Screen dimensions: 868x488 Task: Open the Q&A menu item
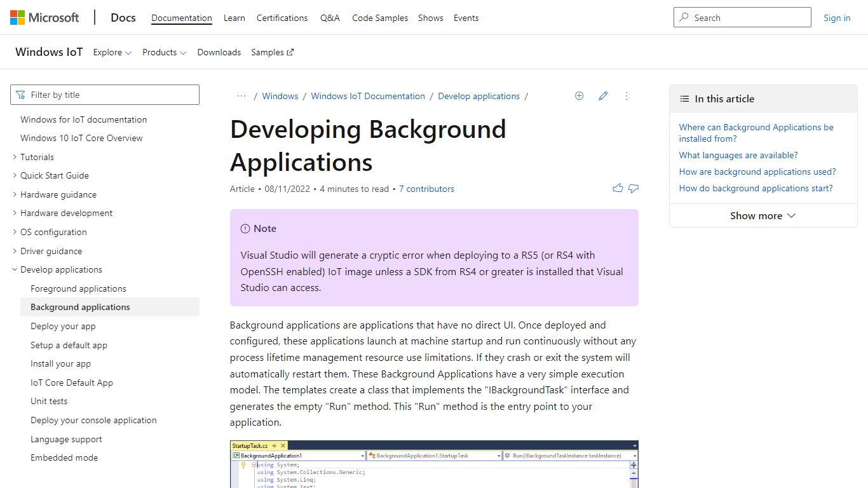click(330, 18)
